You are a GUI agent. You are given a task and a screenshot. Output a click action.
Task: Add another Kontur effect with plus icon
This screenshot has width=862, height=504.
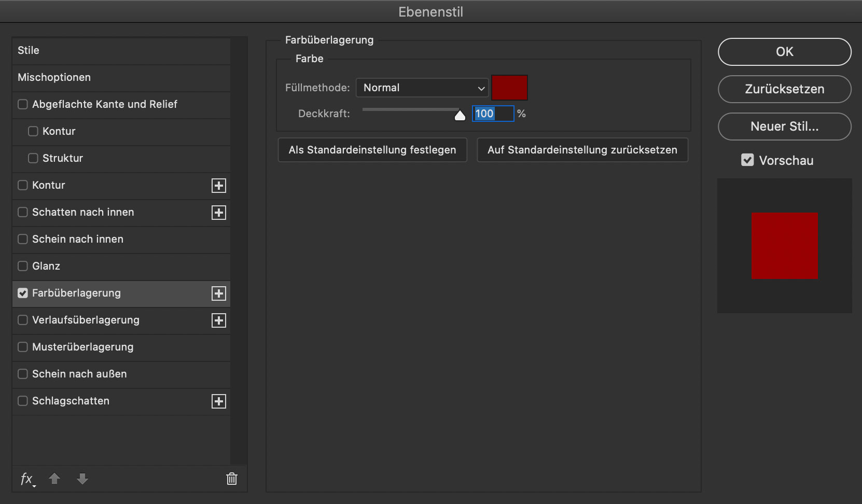(219, 186)
